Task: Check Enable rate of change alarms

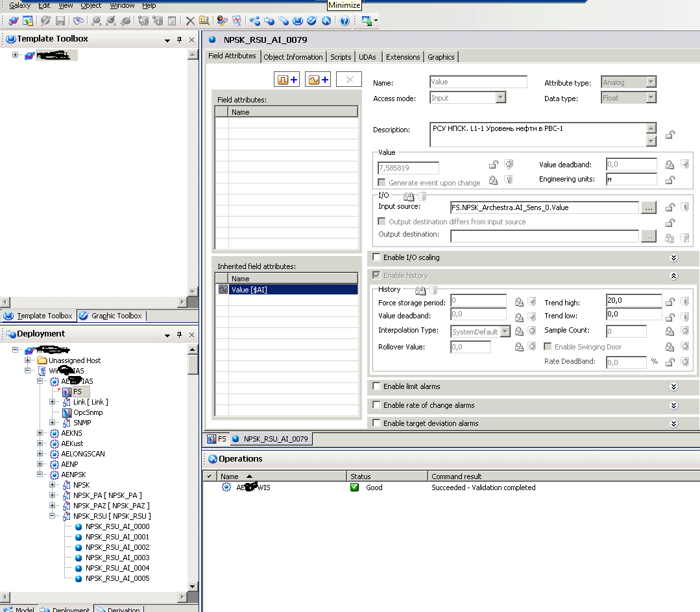Action: pyautogui.click(x=376, y=405)
